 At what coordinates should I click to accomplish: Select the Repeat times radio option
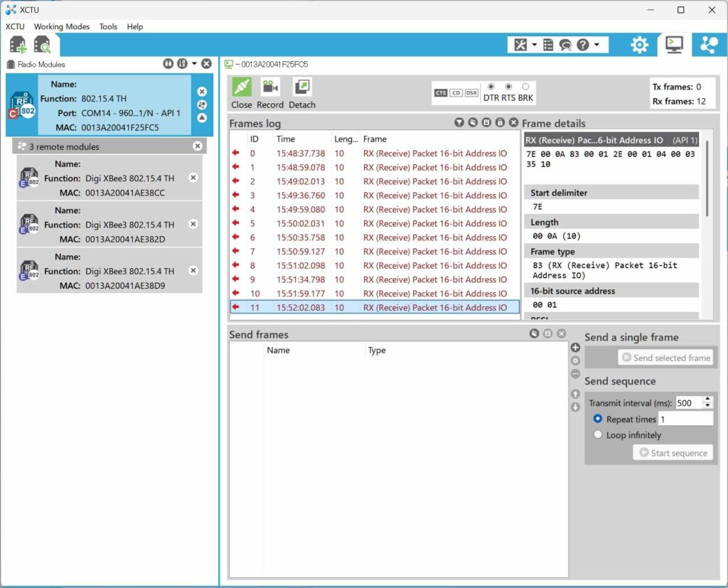tap(598, 419)
